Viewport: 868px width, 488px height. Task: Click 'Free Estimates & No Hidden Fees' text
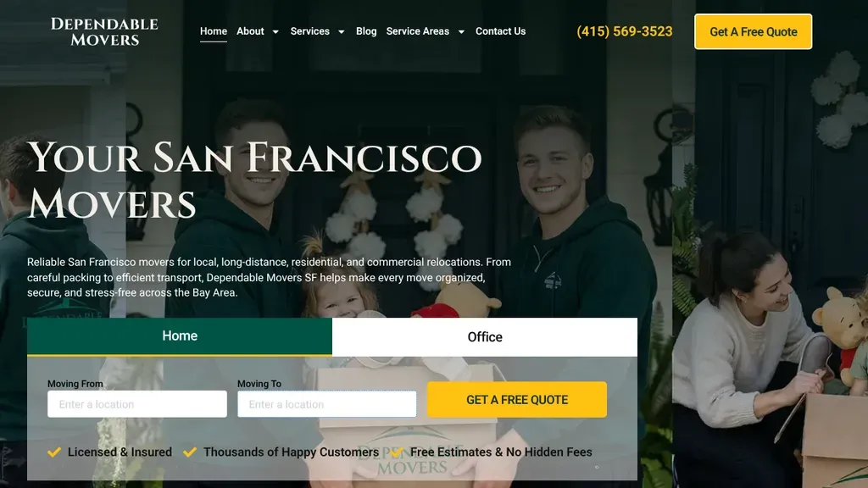click(501, 452)
